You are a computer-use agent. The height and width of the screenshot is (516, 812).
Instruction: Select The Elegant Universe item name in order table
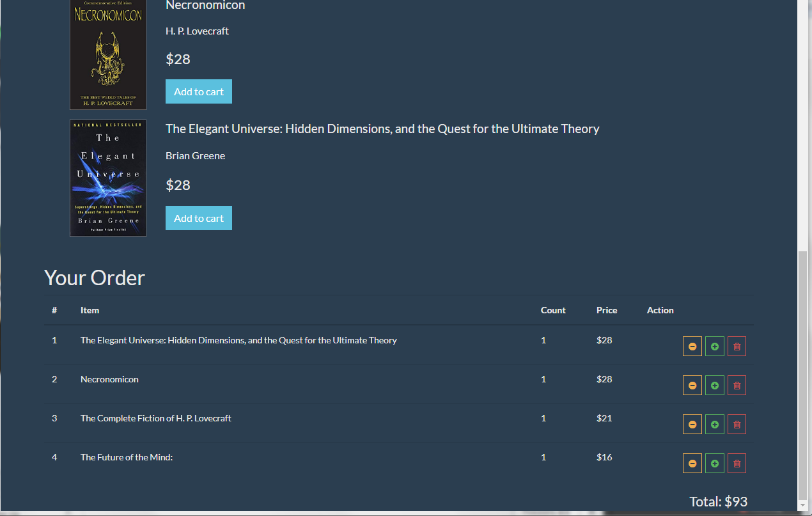click(x=238, y=340)
